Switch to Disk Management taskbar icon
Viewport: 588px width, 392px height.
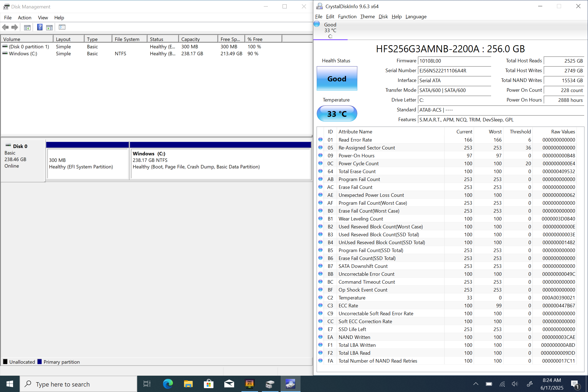[270, 384]
